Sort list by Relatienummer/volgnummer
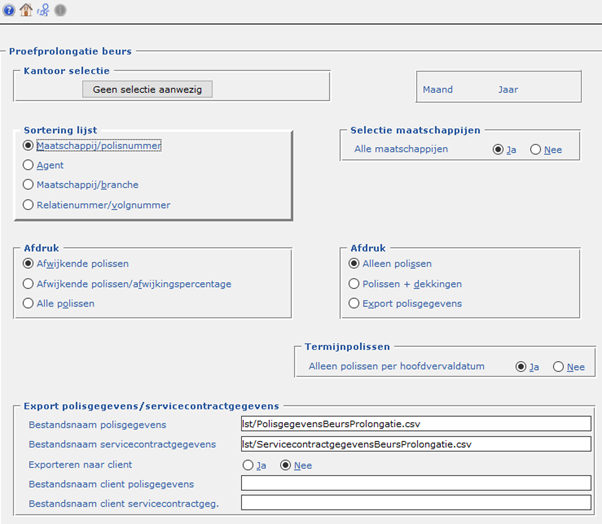 click(x=28, y=205)
